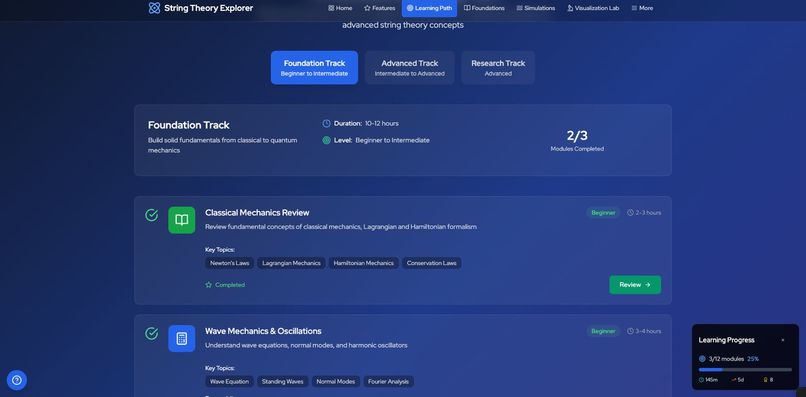Image resolution: width=806 pixels, height=397 pixels.
Task: Click the blue calculator icon for Wave Mechanics
Action: (181, 338)
